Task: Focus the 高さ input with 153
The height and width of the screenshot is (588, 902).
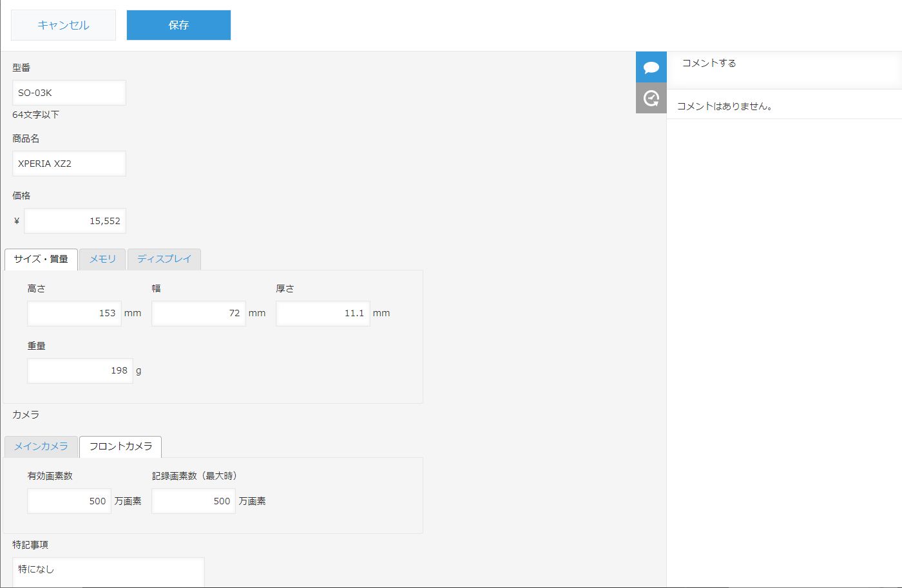Action: pos(74,314)
